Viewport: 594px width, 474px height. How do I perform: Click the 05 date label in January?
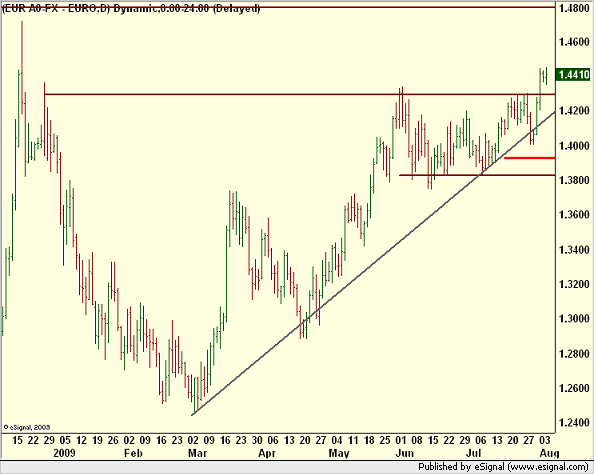tap(65, 441)
